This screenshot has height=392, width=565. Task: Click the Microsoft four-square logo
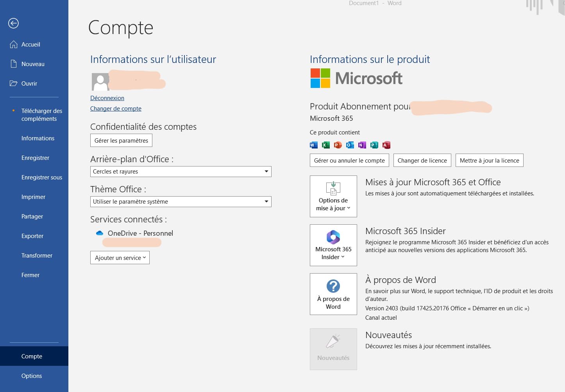[320, 78]
